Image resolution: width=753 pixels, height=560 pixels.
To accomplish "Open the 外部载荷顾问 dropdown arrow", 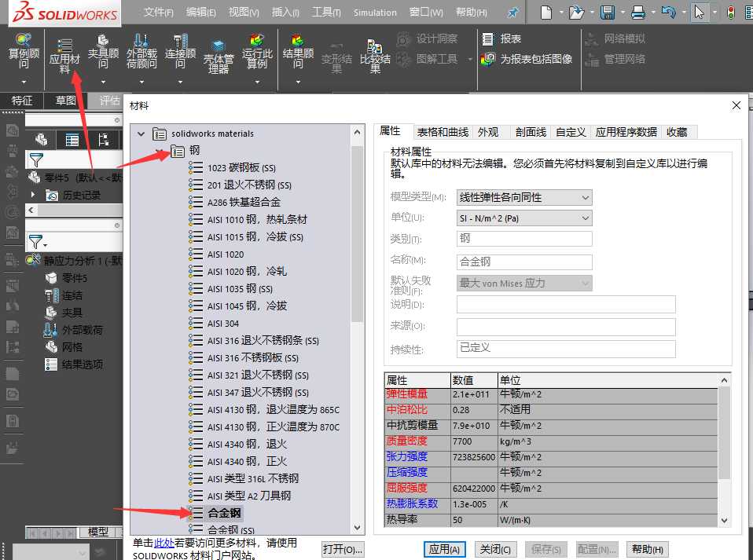I will click(141, 82).
